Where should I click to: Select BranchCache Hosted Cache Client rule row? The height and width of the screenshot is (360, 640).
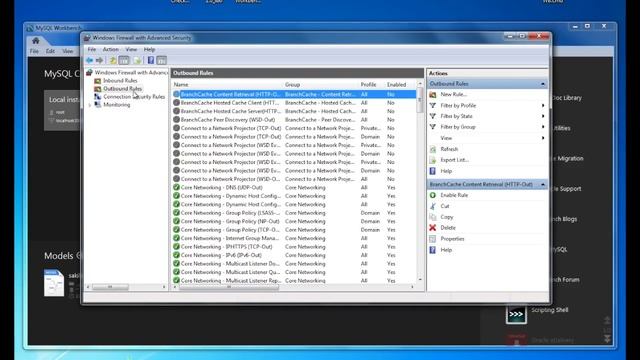point(294,103)
